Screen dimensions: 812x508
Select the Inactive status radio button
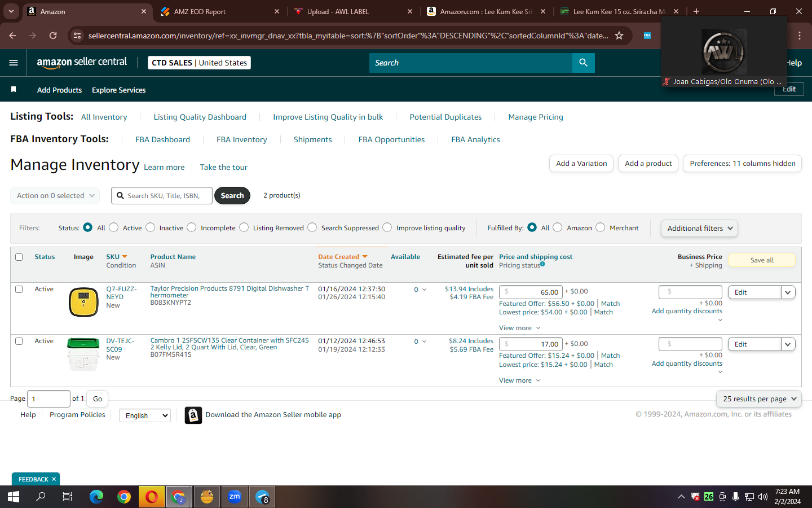click(x=151, y=227)
